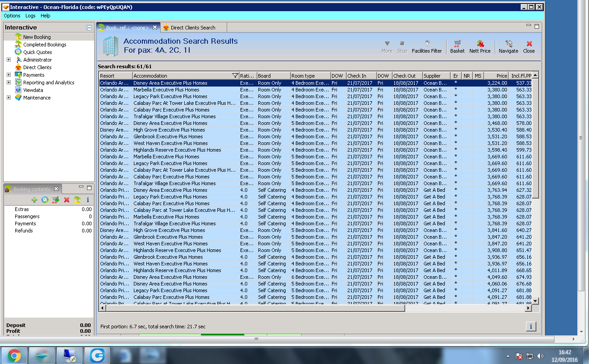Expand the Payments tree node
The image size is (589, 364).
pos(8,75)
